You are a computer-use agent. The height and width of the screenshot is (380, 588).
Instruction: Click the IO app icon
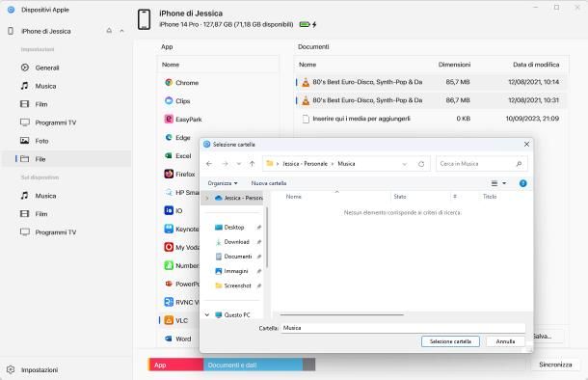pos(169,210)
